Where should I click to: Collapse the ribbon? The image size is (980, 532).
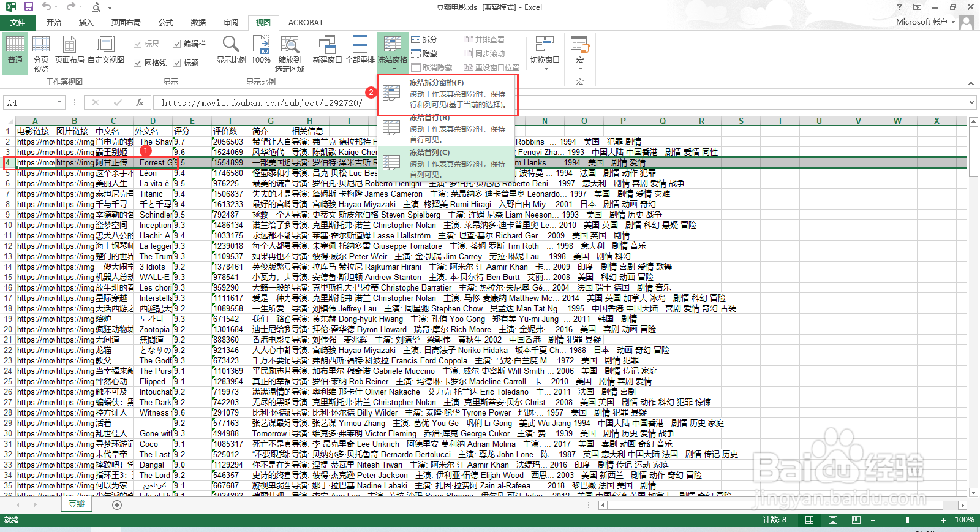(970, 82)
